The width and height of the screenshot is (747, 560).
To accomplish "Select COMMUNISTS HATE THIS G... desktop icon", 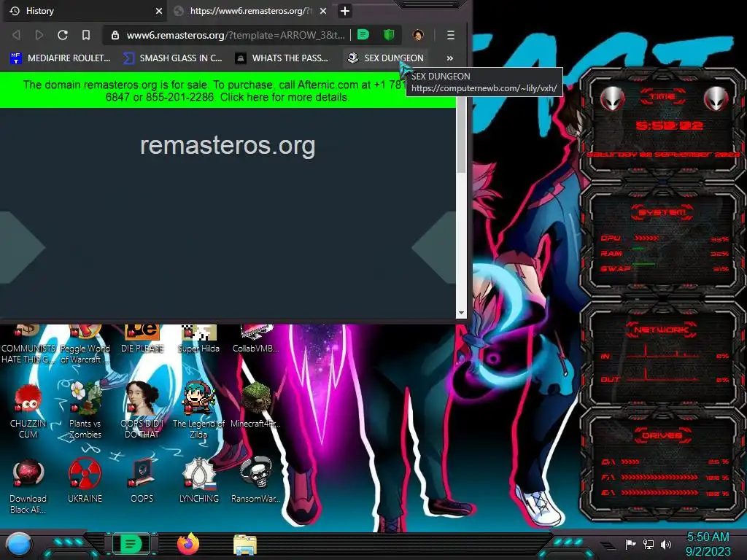I will [28, 345].
